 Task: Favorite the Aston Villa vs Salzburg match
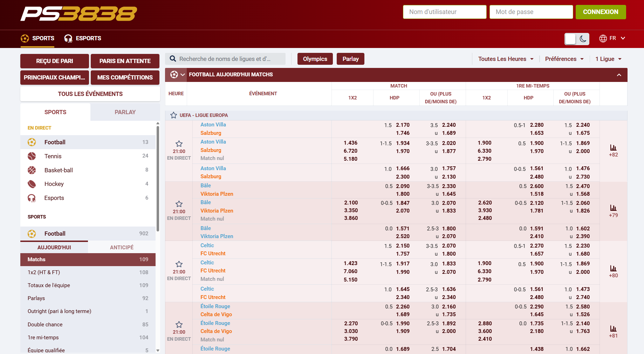click(179, 144)
